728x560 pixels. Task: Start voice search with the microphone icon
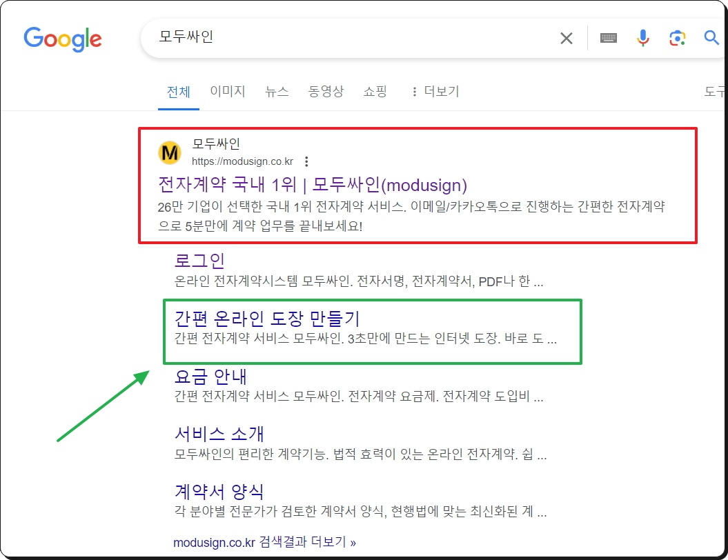tap(643, 38)
